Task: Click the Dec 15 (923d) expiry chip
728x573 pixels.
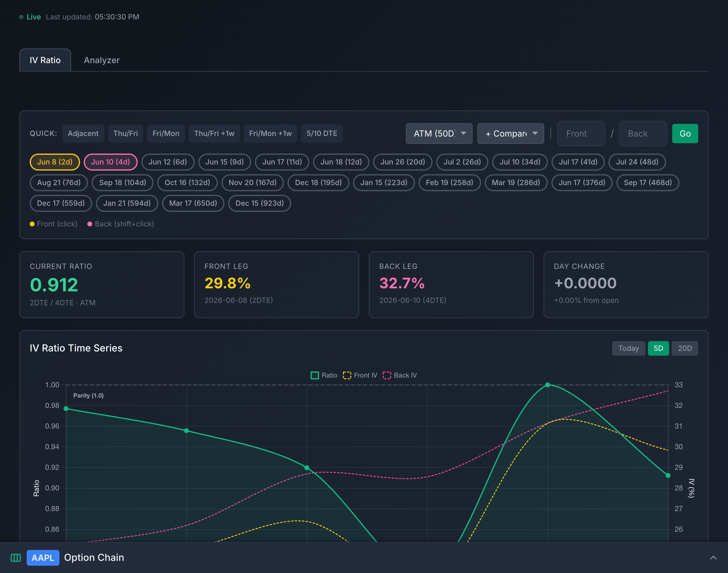Action: (x=260, y=203)
